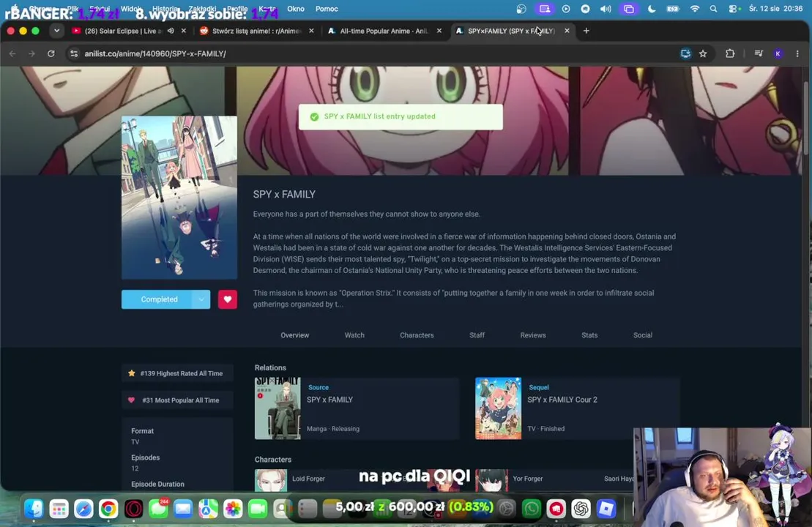
Task: Open site information icon in address bar
Action: point(74,53)
